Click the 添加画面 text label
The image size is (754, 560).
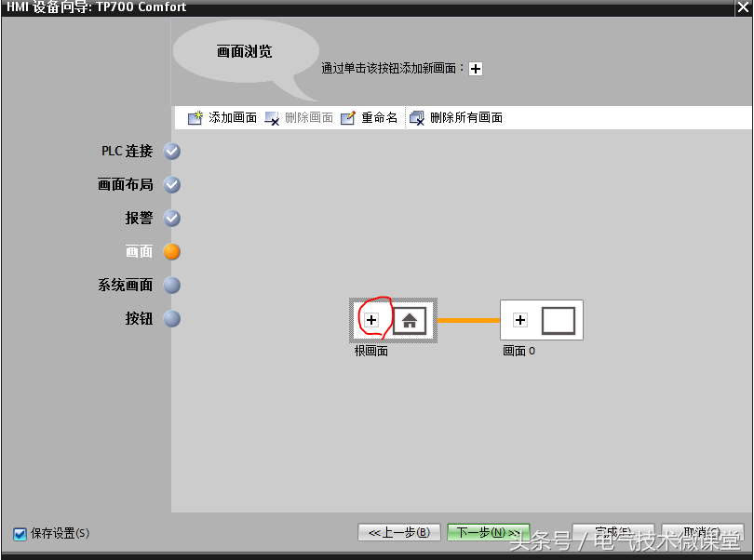pos(233,118)
